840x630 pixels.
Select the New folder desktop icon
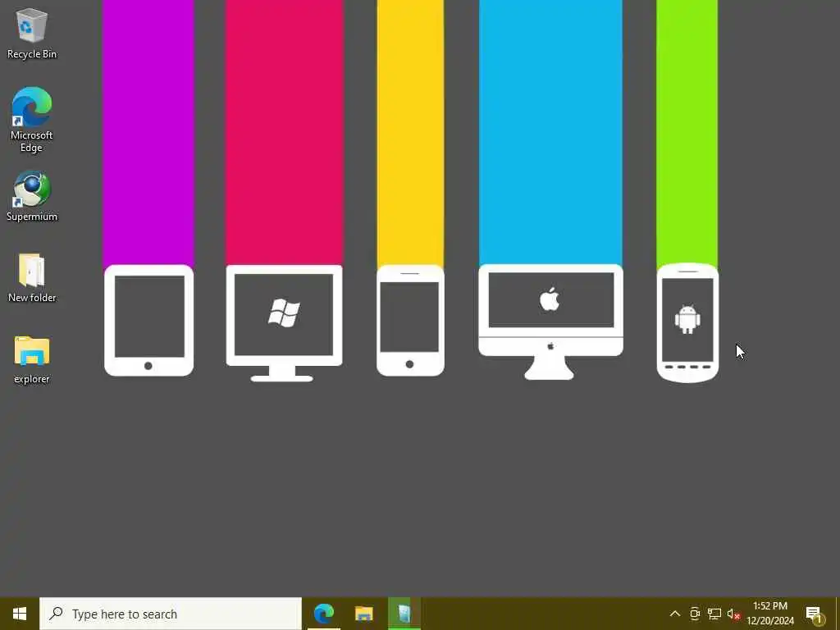tap(32, 277)
